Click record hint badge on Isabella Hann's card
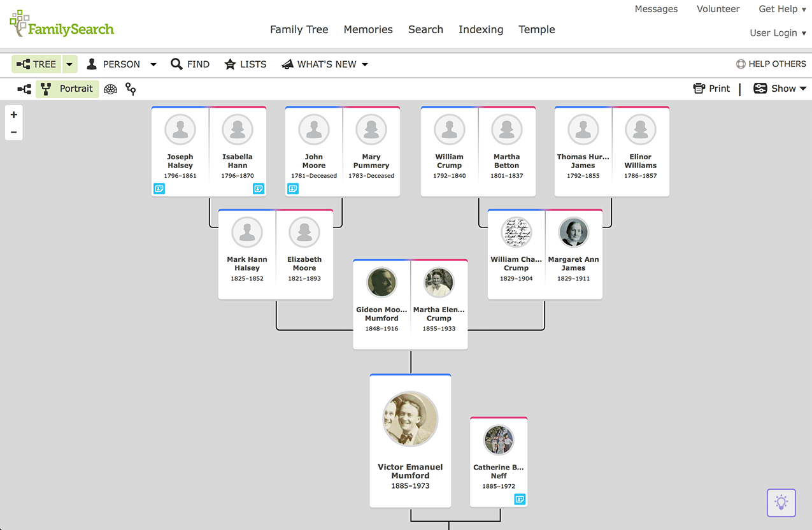The width and height of the screenshot is (812, 530). click(259, 189)
